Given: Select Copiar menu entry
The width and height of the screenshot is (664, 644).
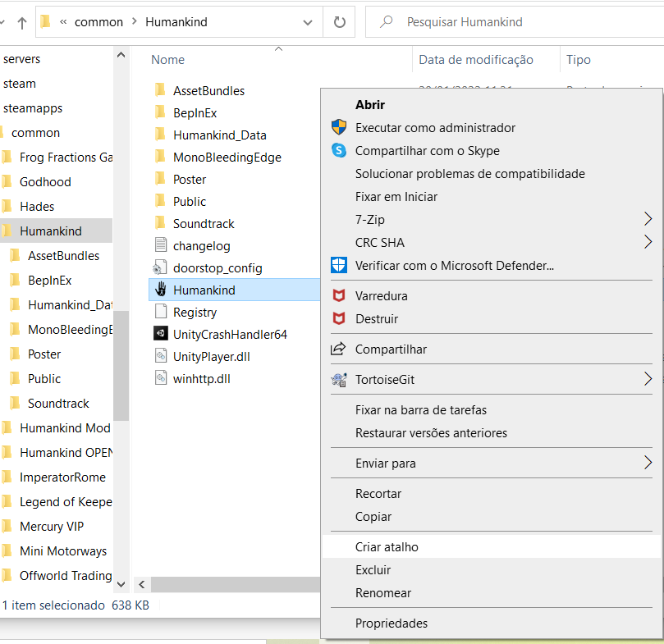Looking at the screenshot, I should pyautogui.click(x=491, y=517).
